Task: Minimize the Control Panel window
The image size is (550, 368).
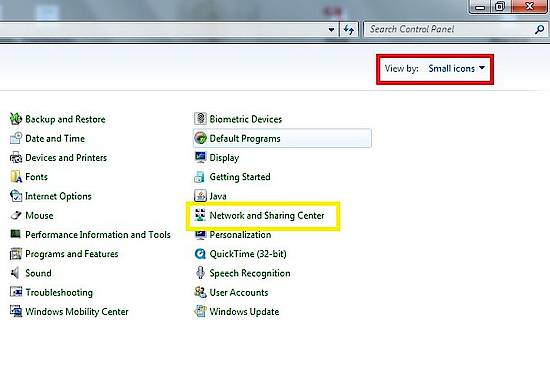Action: point(481,7)
